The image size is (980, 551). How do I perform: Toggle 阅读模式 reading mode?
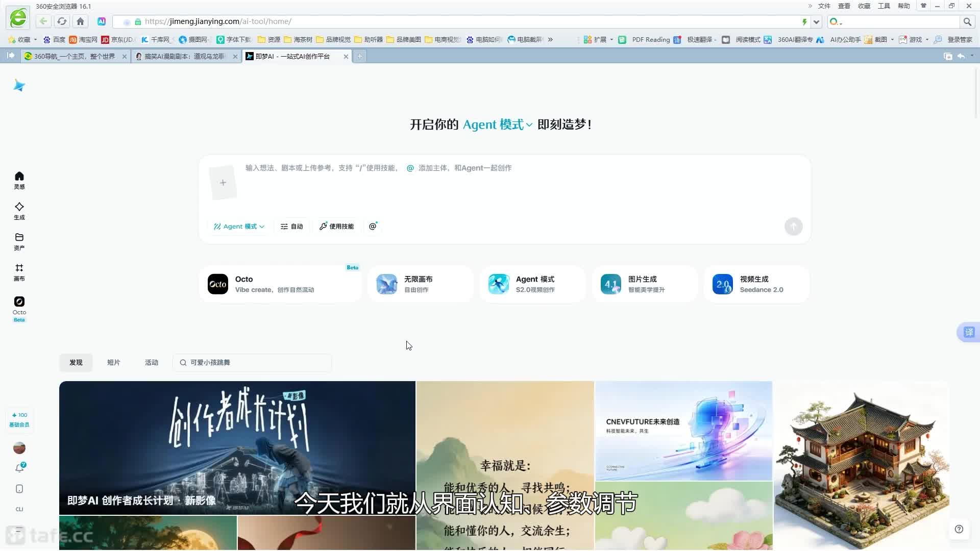coord(741,39)
